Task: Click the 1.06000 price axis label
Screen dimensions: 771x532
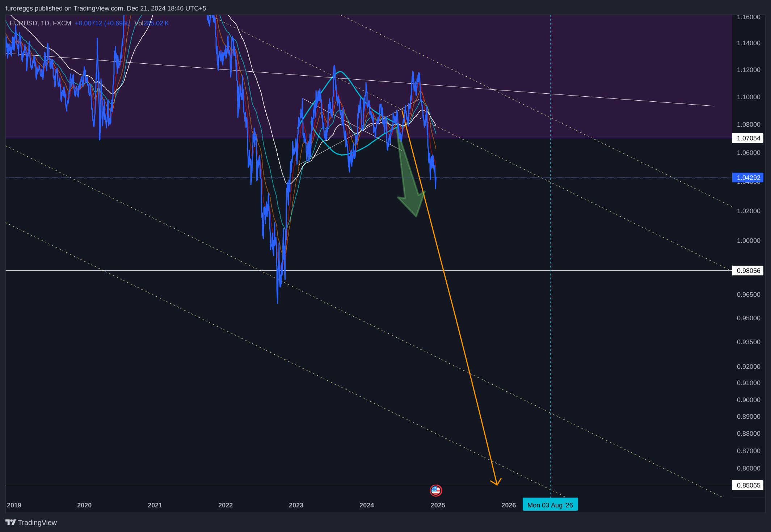Action: click(749, 153)
